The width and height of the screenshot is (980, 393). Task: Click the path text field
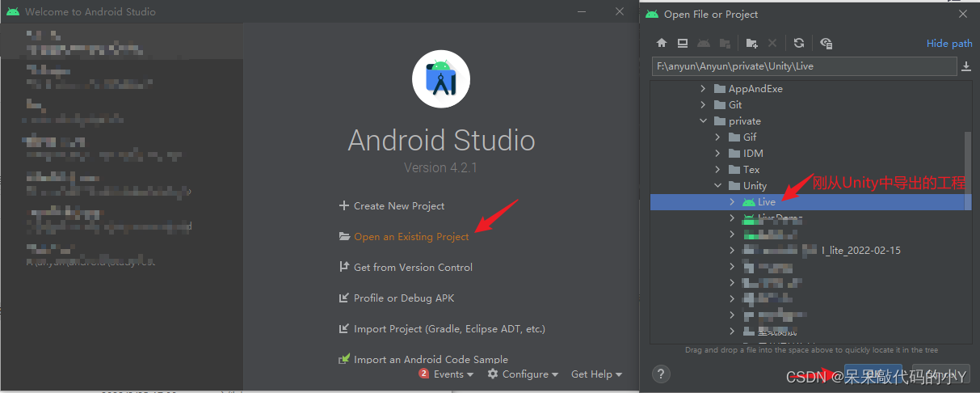coord(804,66)
